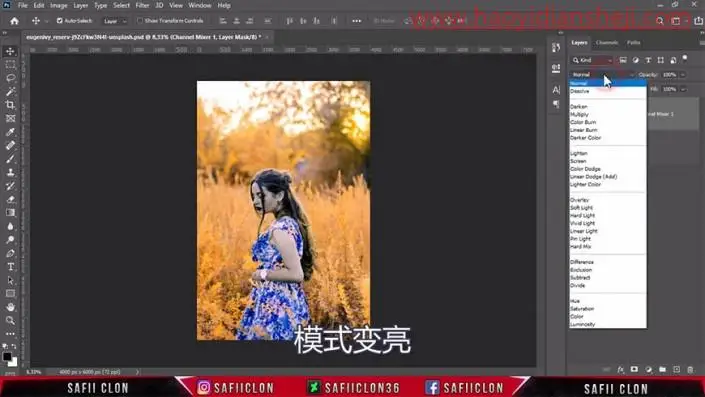
Task: Open the Filter menu
Action: click(x=142, y=5)
